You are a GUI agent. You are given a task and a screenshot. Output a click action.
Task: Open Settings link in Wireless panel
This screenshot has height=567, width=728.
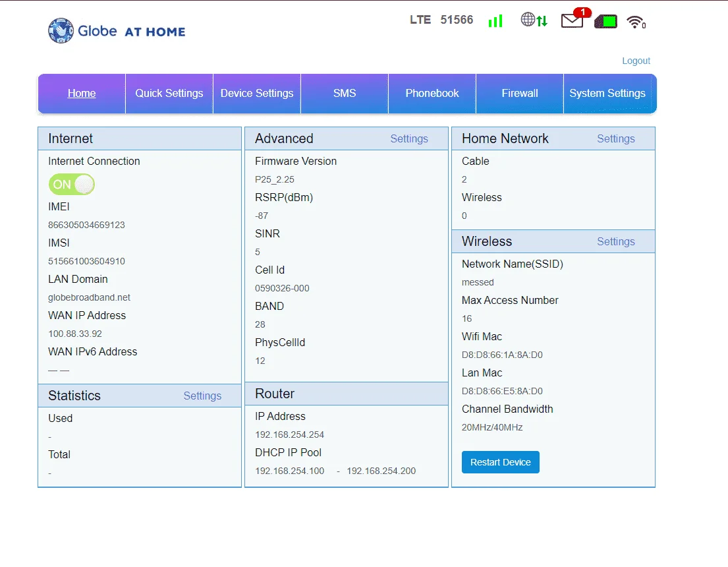(615, 242)
